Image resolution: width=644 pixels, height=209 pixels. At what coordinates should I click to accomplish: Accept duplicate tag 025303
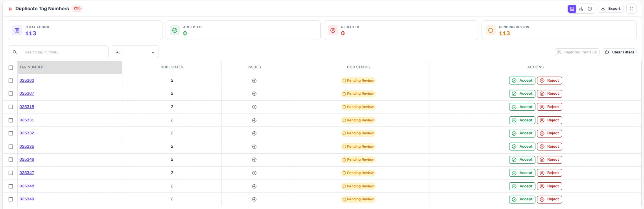click(x=522, y=81)
